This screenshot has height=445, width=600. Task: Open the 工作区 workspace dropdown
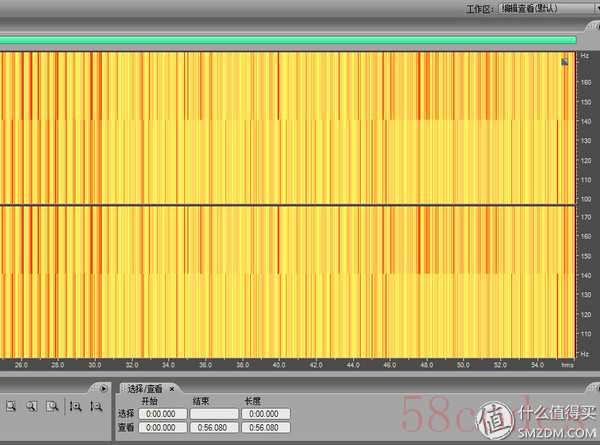(549, 8)
